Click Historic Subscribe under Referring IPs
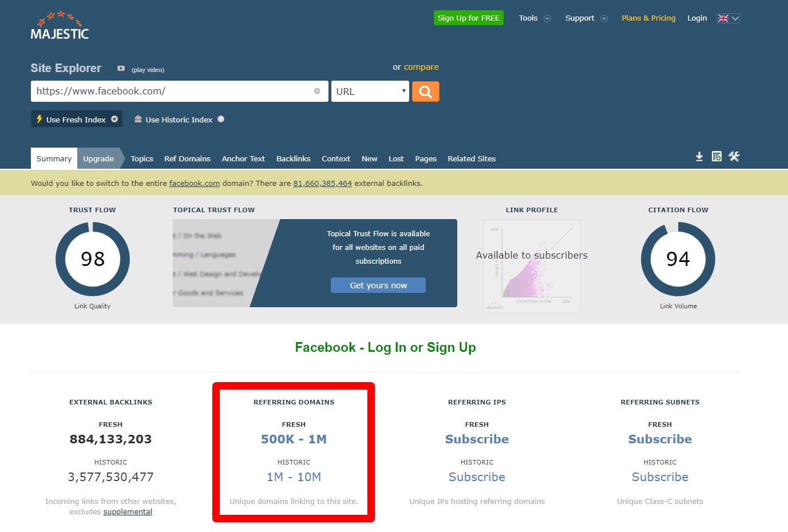 pos(477,477)
